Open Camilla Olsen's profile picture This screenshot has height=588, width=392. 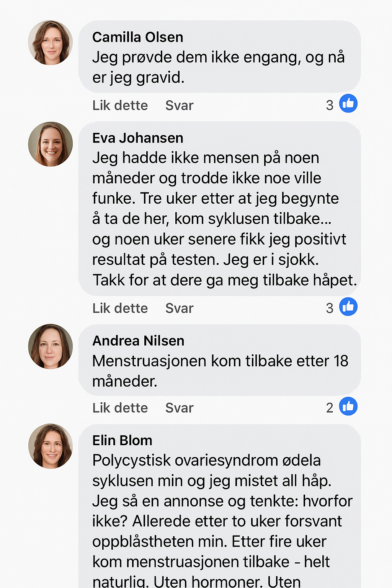coord(51,43)
